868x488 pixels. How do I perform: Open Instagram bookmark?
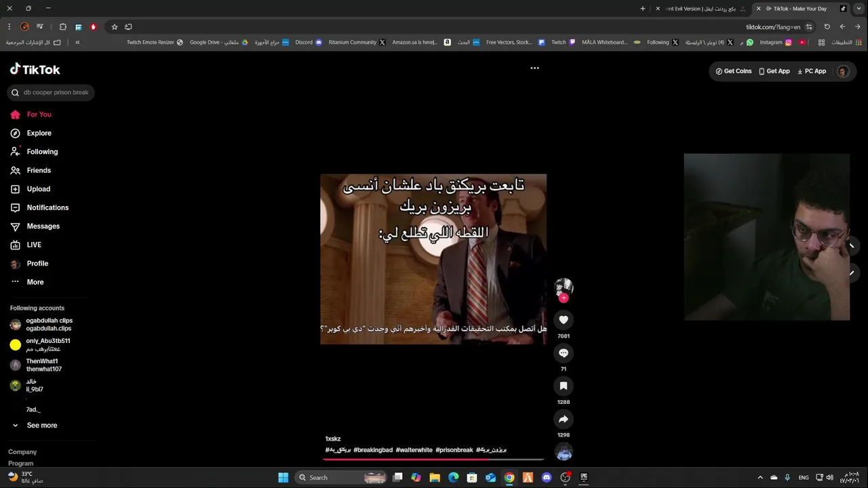tap(776, 42)
